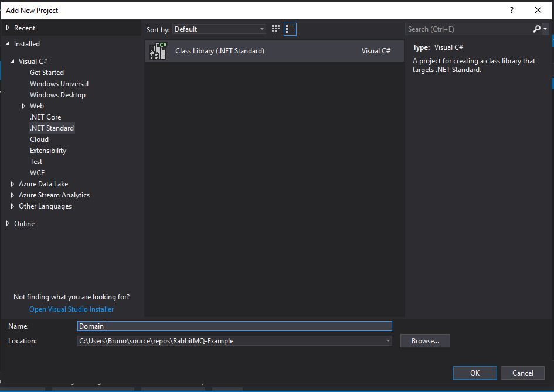This screenshot has width=554, height=392.
Task: Click the Cancel button
Action: point(522,373)
